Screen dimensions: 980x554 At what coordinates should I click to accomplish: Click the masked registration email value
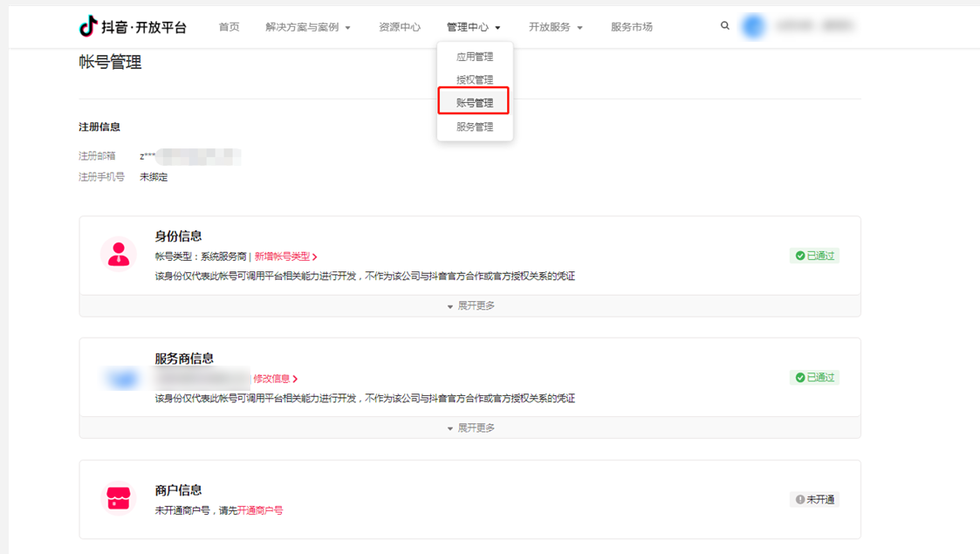pyautogui.click(x=190, y=156)
